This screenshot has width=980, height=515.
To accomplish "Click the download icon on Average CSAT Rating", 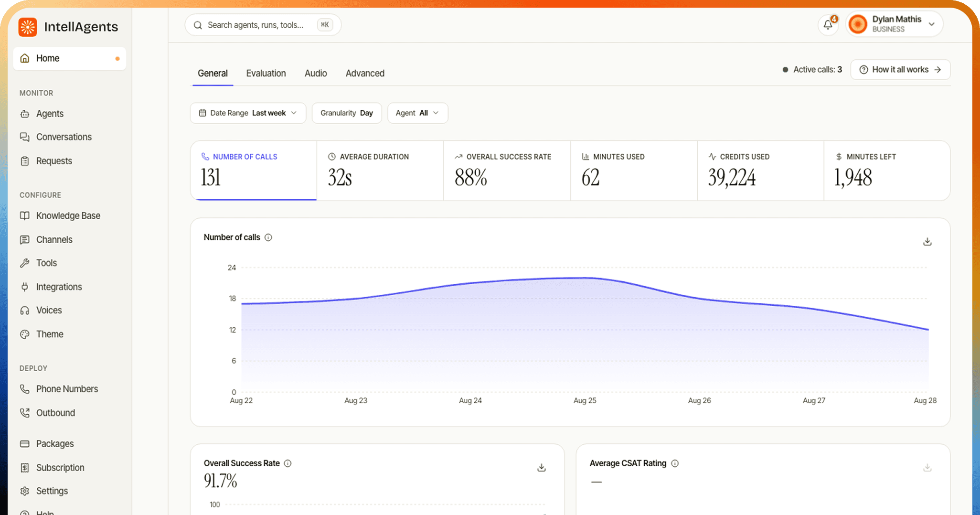I will [927, 468].
